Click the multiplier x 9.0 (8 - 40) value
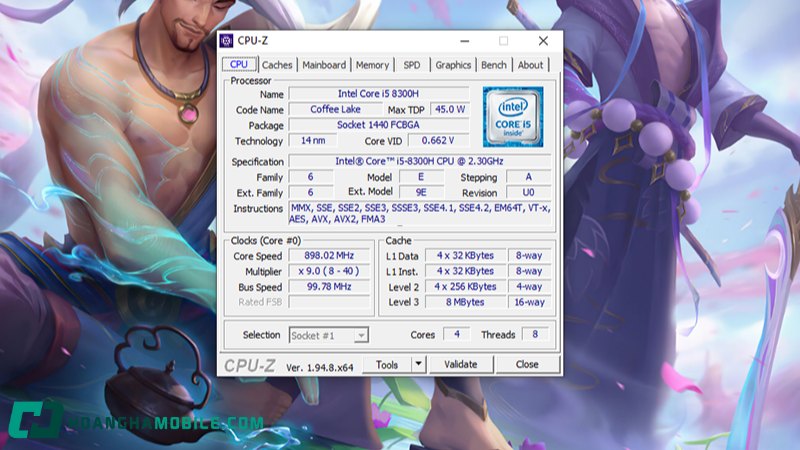 329,271
